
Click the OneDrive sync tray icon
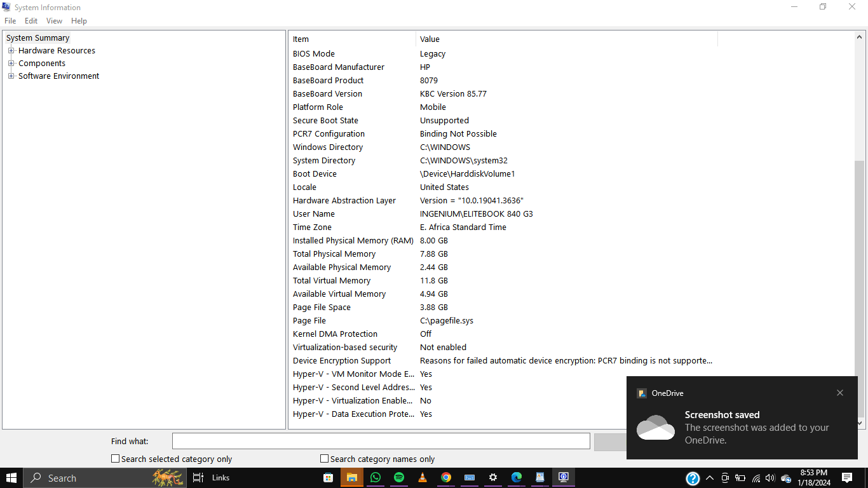[x=786, y=478]
